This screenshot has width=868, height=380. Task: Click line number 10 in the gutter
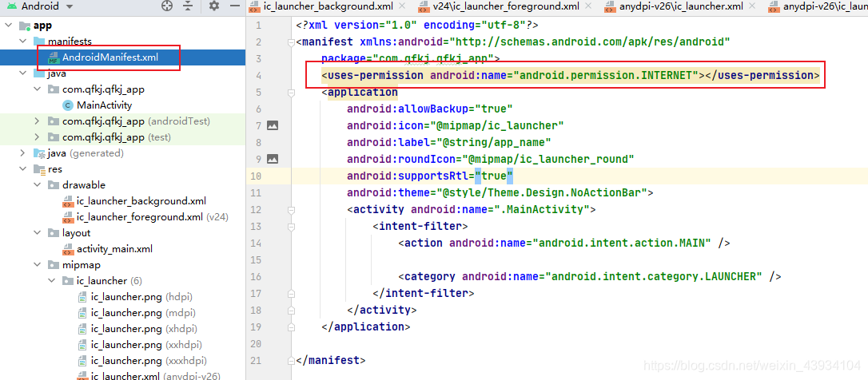255,176
